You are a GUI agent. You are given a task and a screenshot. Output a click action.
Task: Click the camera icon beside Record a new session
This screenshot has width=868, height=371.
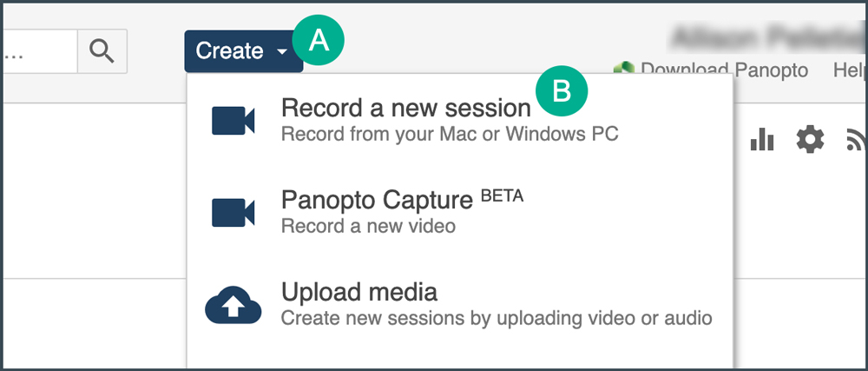pos(233,121)
